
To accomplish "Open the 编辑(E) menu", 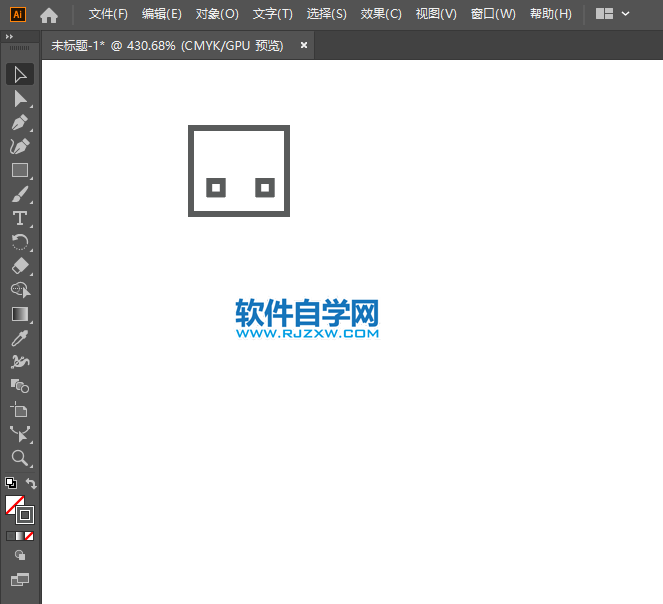I will [x=162, y=14].
